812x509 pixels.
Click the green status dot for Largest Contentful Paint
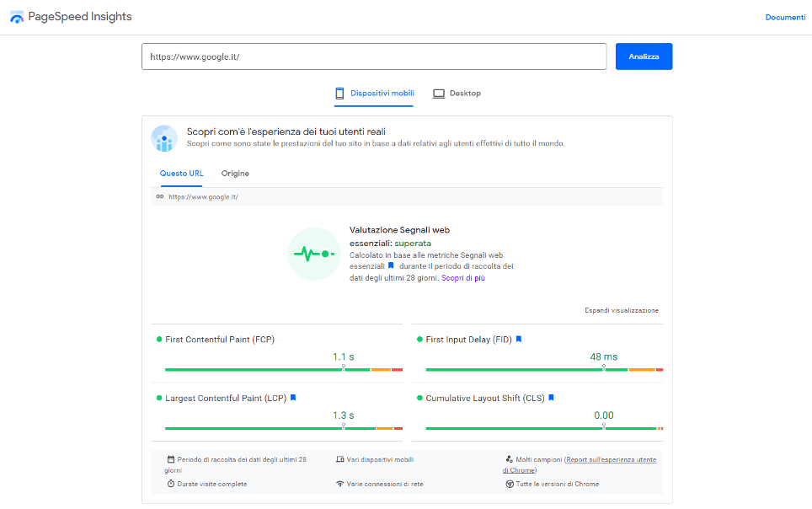tap(159, 398)
